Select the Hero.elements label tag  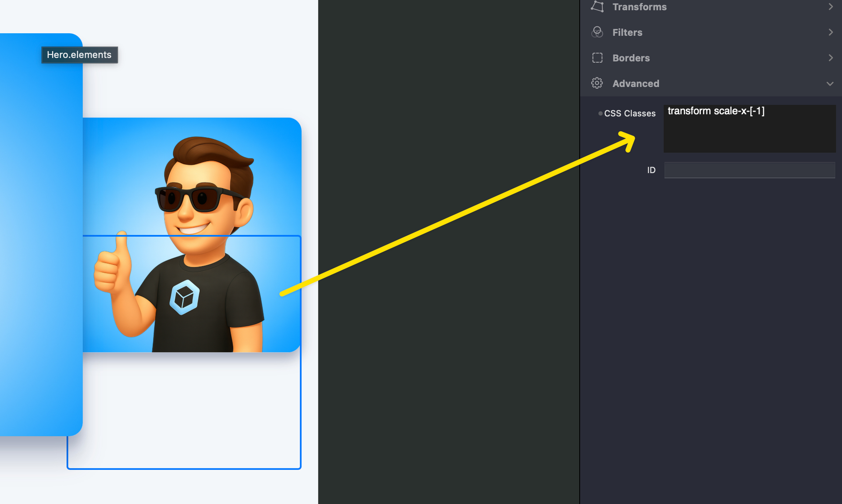tap(79, 55)
